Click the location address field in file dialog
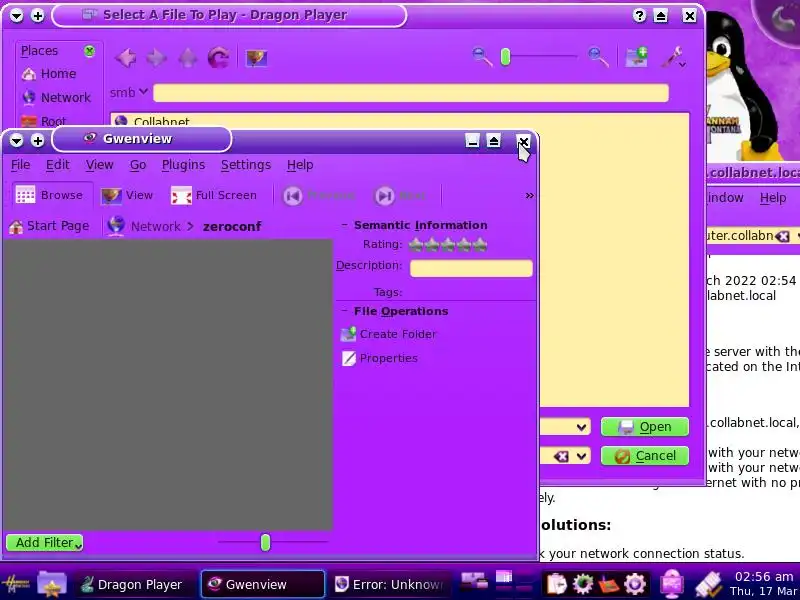The width and height of the screenshot is (800, 600). point(411,93)
